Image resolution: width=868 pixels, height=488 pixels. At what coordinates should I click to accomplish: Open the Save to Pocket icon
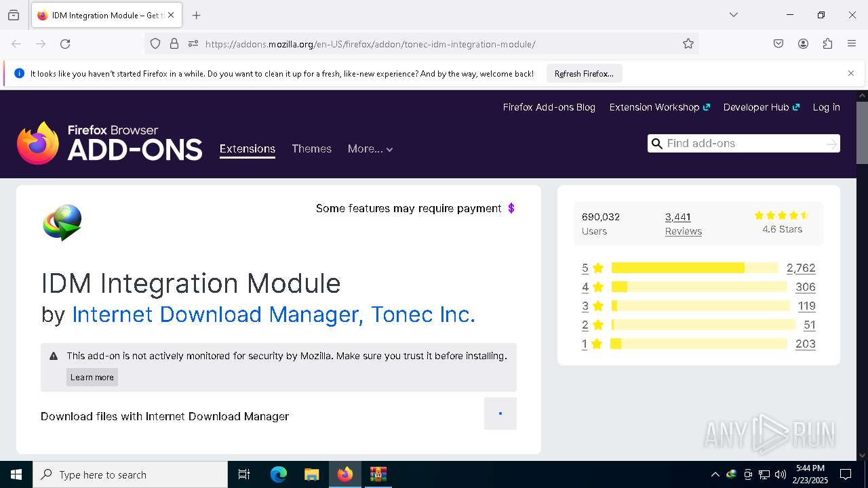pos(778,44)
